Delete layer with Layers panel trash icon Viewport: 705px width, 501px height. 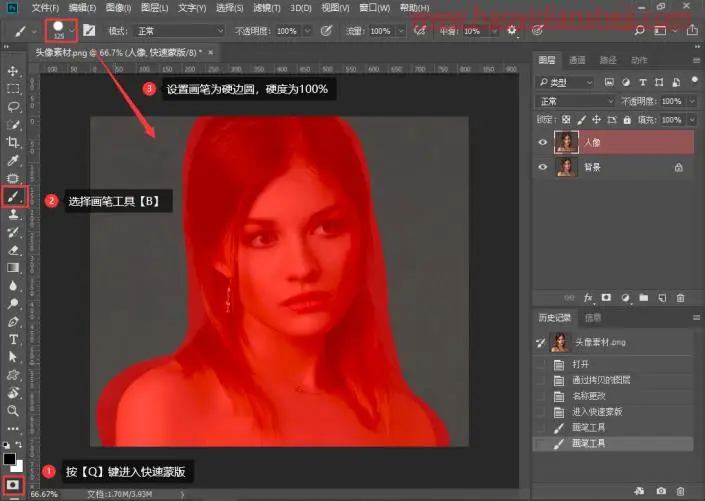pos(681,298)
